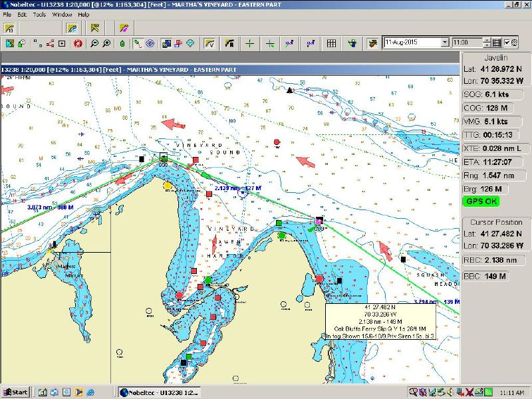The height and width of the screenshot is (399, 532).
Task: Click the Windows Start button
Action: coord(16,392)
